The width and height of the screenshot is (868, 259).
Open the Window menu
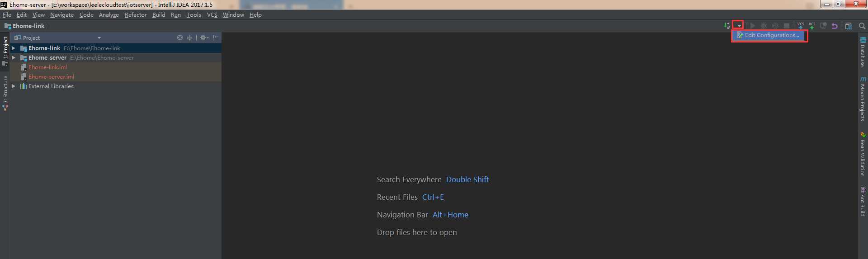click(233, 15)
